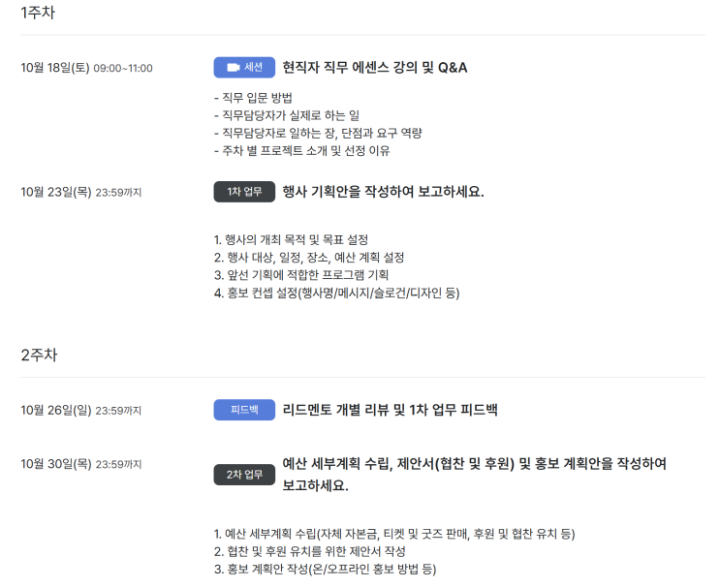The width and height of the screenshot is (720, 588).
Task: Open 리드멘토 개별 리뷰 및 1차 업무 피드백
Action: [390, 411]
